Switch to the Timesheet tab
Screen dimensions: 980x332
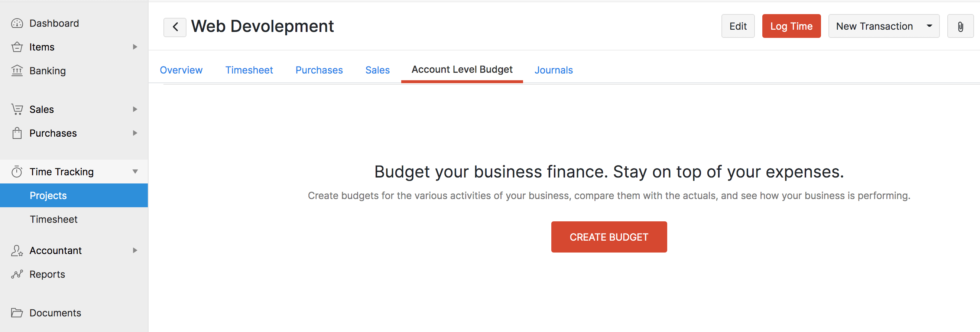point(249,70)
